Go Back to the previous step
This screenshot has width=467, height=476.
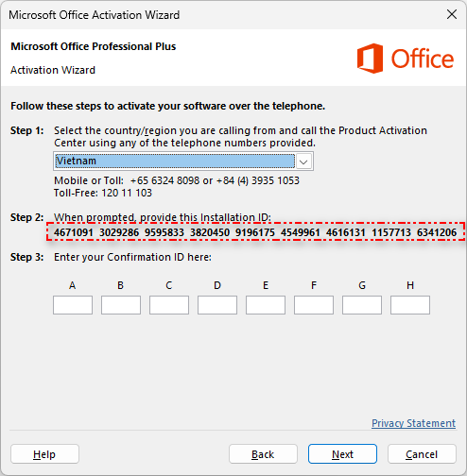[263, 454]
